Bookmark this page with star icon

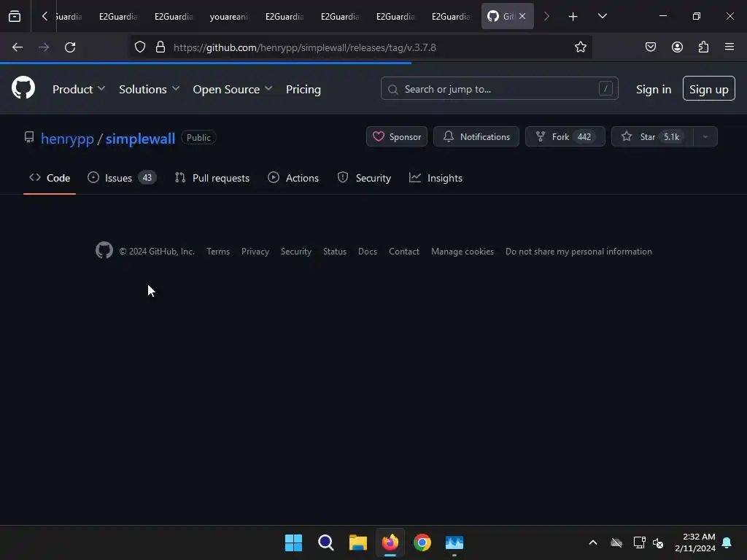580,47
